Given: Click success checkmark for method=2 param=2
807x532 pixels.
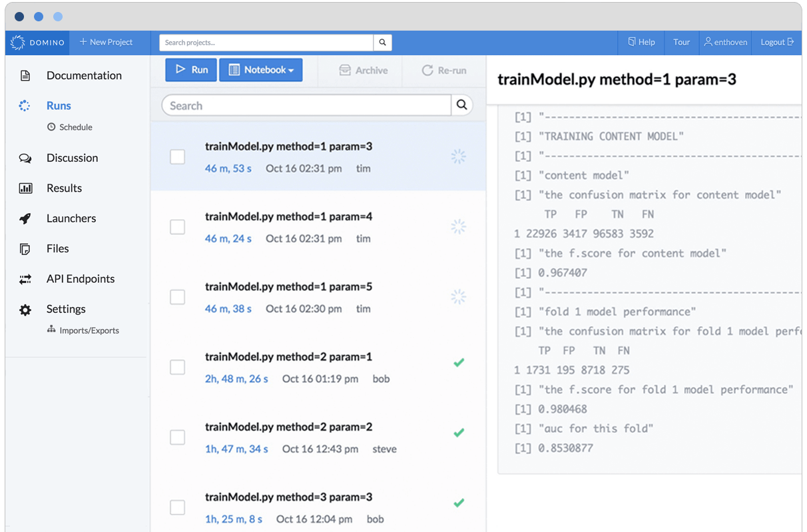Looking at the screenshot, I should click(459, 433).
